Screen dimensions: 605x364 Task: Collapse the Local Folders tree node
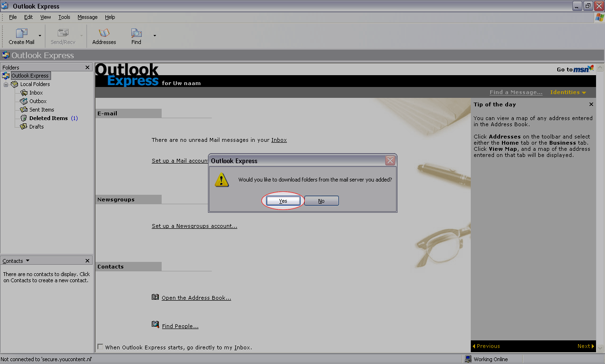pyautogui.click(x=6, y=85)
